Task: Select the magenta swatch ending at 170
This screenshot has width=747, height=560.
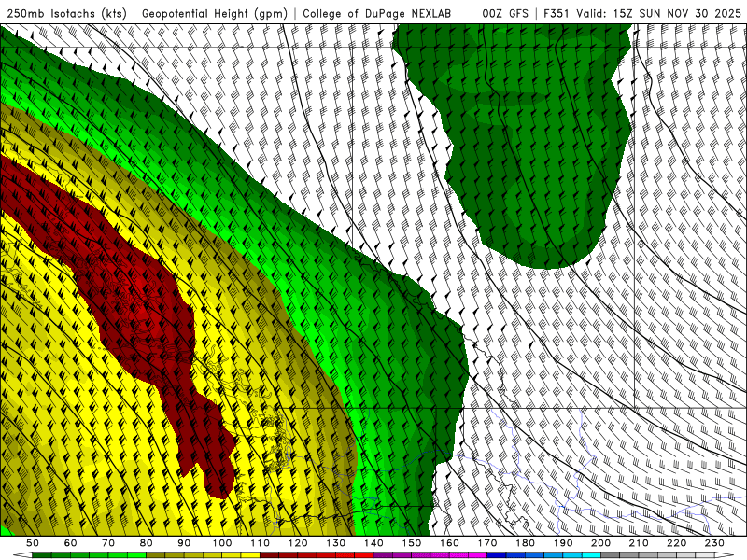Action: pos(477,554)
